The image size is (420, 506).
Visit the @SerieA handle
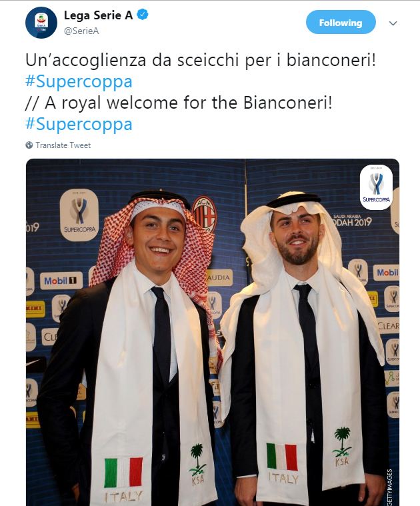coord(81,31)
